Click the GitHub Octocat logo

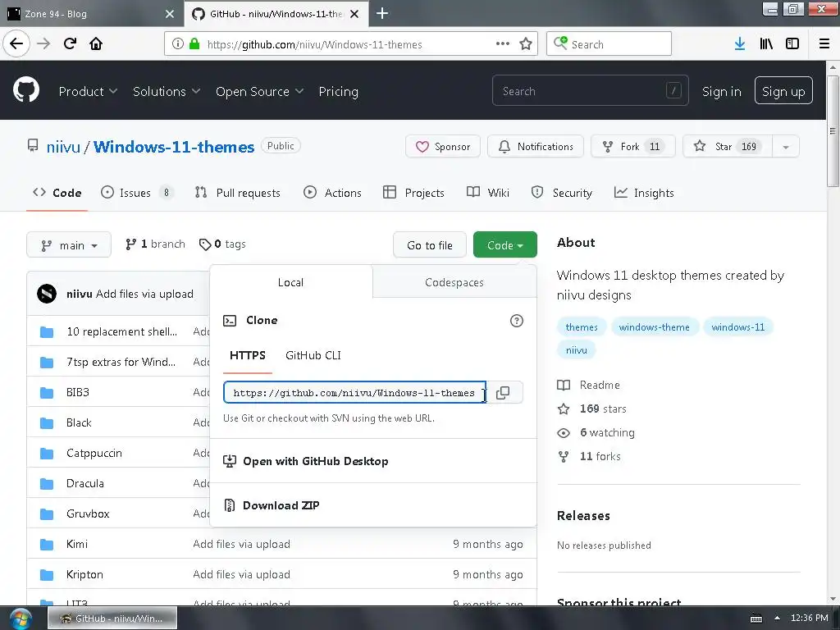25,90
